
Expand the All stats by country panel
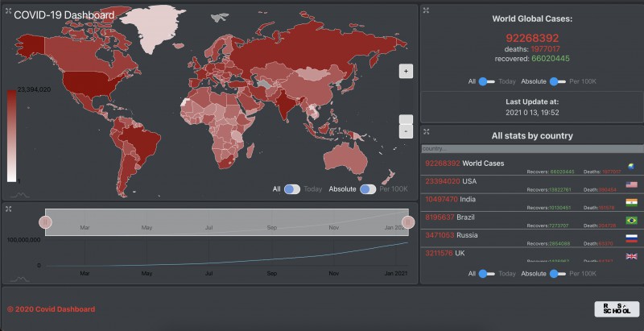coord(426,131)
